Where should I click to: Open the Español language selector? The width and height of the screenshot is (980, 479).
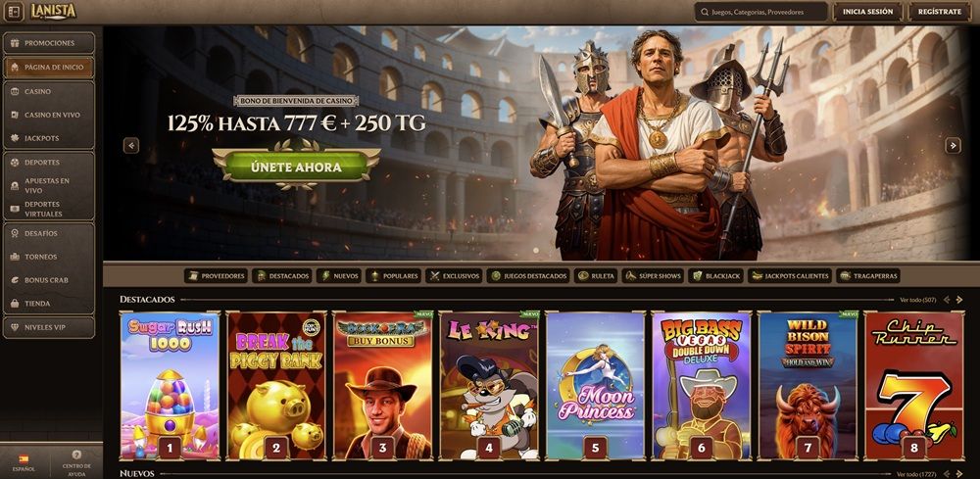(24, 462)
